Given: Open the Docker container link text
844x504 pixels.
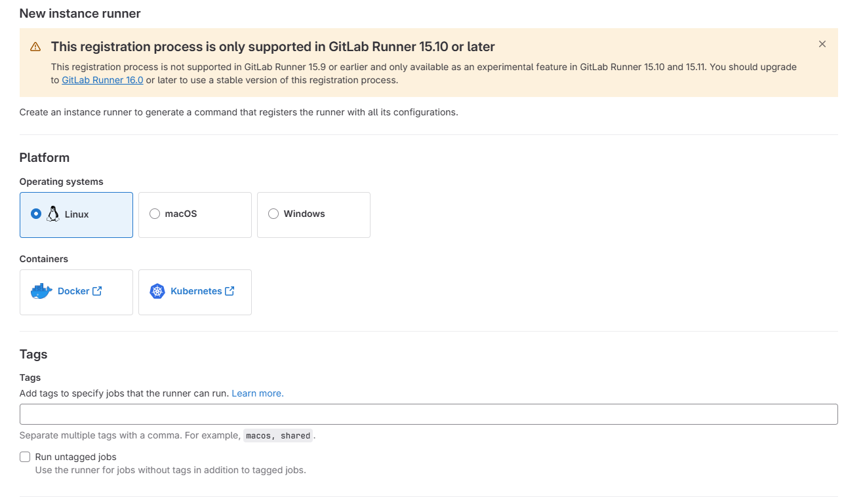Looking at the screenshot, I should tap(73, 291).
